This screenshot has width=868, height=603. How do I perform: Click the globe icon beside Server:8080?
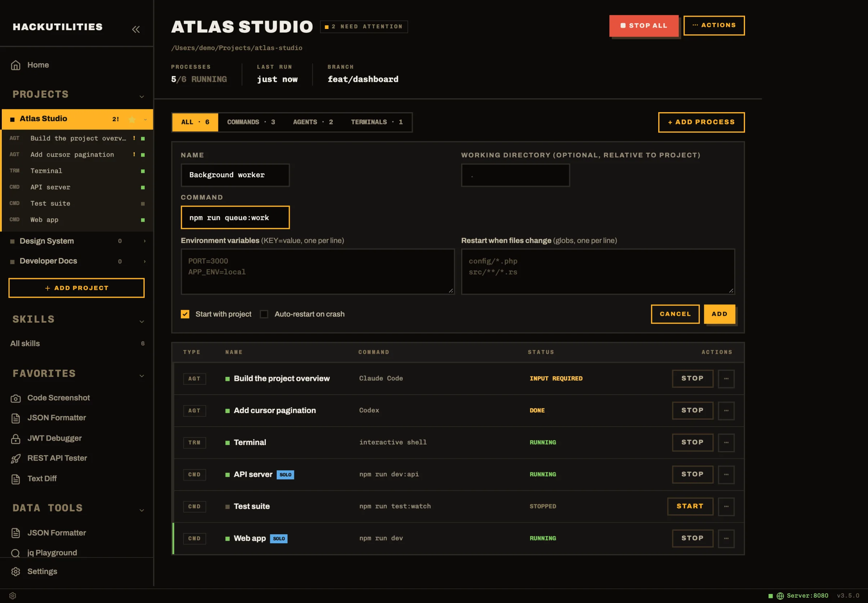click(780, 596)
